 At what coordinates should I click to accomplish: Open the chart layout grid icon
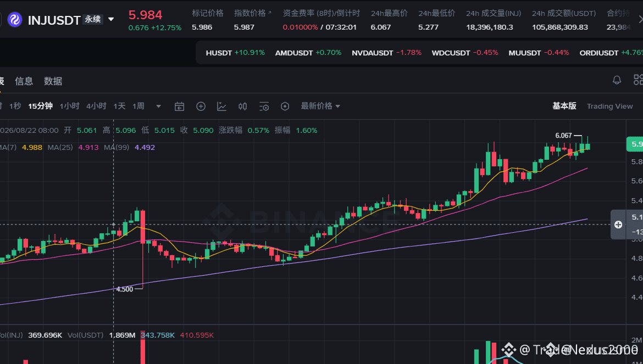(638, 80)
